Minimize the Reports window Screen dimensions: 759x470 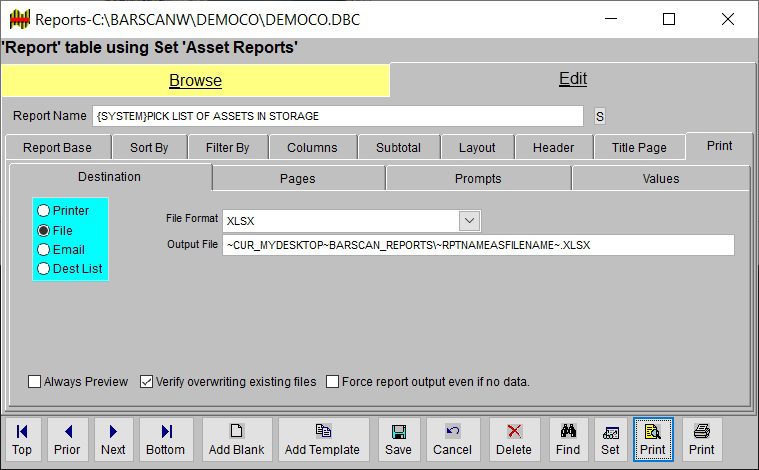pos(611,19)
